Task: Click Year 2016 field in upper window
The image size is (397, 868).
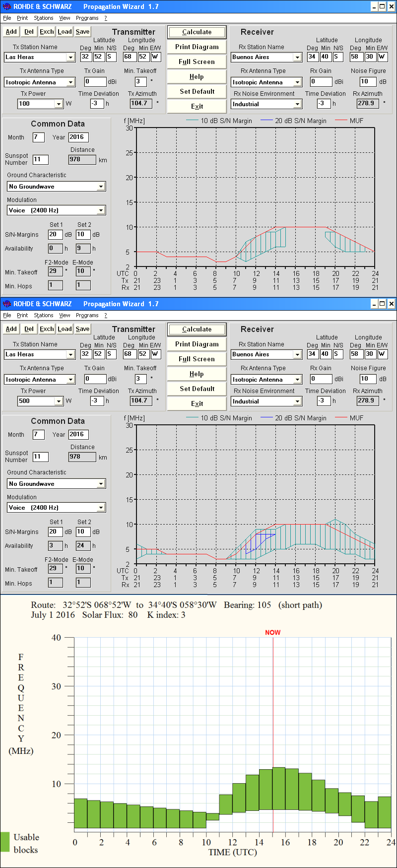Action: (78, 137)
